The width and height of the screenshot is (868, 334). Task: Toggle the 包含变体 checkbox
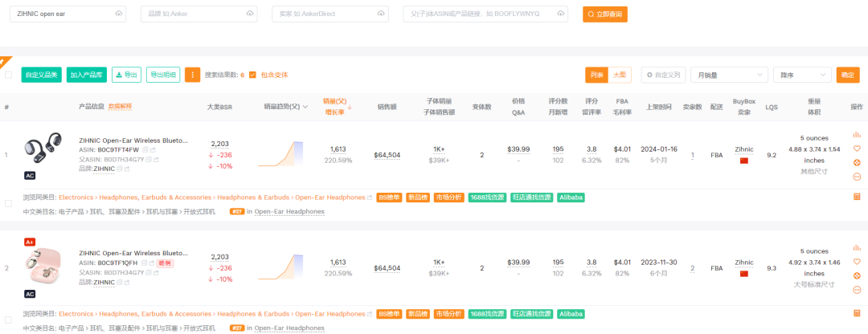pyautogui.click(x=252, y=75)
